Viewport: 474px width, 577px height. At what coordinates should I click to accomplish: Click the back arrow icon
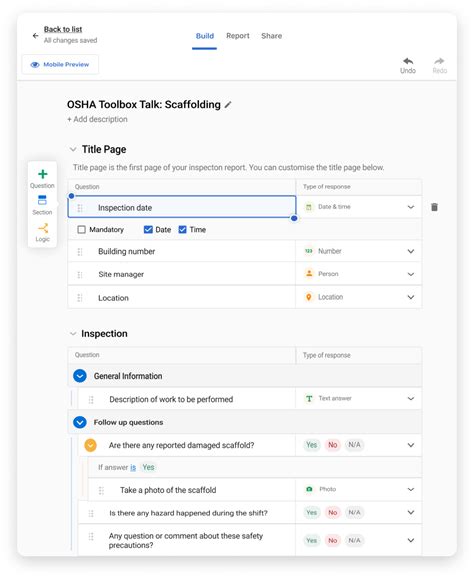click(x=35, y=36)
